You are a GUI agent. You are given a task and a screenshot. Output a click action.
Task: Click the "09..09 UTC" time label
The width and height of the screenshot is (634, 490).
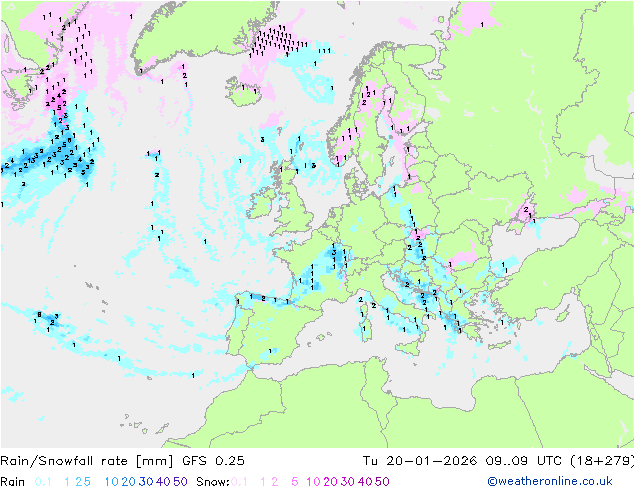523,461
